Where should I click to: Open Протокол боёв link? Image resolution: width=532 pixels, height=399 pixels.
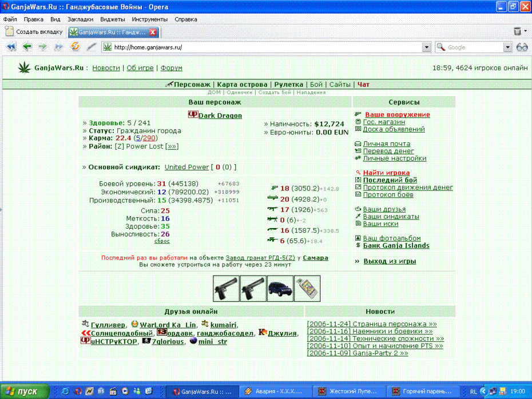click(388, 194)
